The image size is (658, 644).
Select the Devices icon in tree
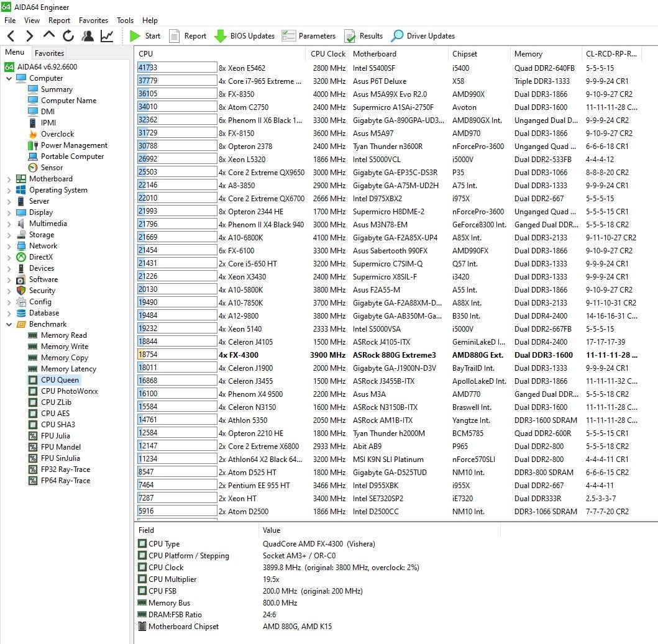pyautogui.click(x=21, y=268)
